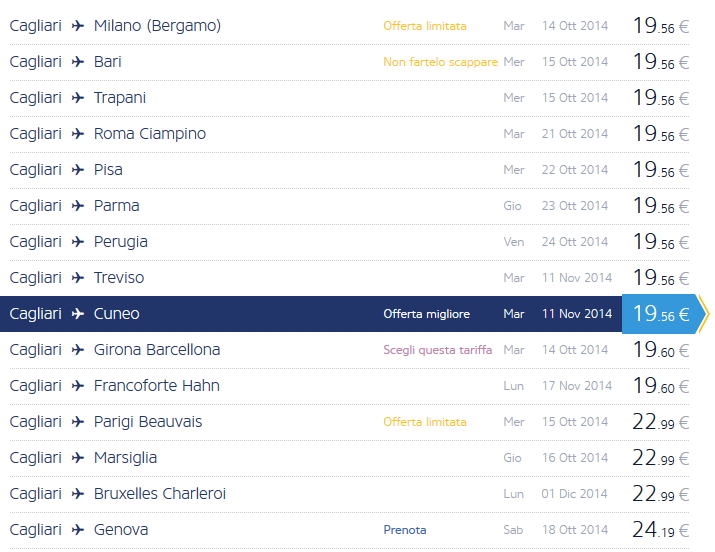The image size is (715, 552).
Task: Click the 24.19 € price for Genova
Action: 660,530
